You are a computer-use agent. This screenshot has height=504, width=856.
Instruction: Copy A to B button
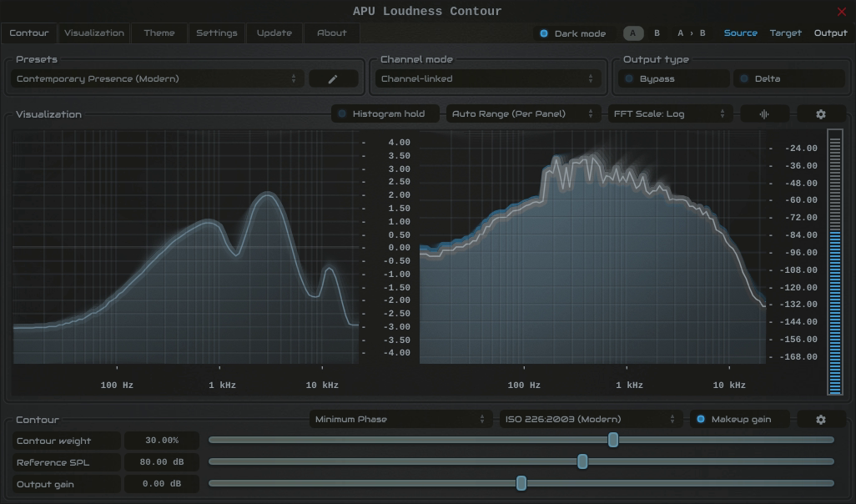691,33
